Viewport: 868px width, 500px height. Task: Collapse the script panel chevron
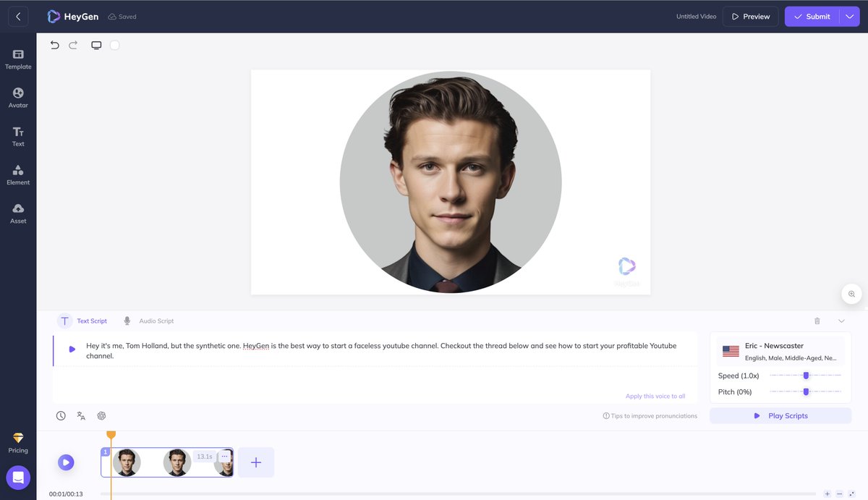(x=841, y=321)
